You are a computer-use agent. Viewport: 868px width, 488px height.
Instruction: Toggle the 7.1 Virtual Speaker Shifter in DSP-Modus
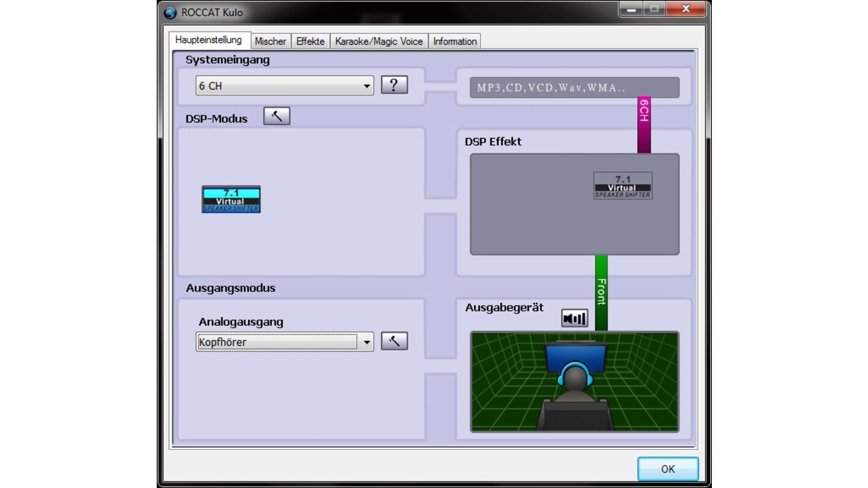[231, 199]
